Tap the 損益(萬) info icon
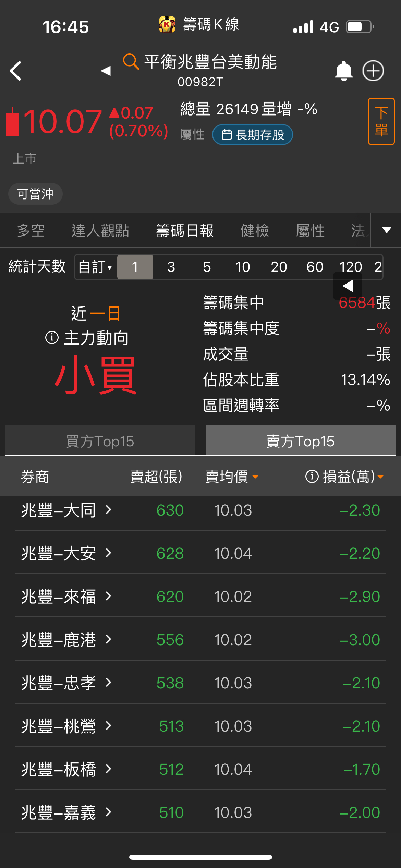 312,476
